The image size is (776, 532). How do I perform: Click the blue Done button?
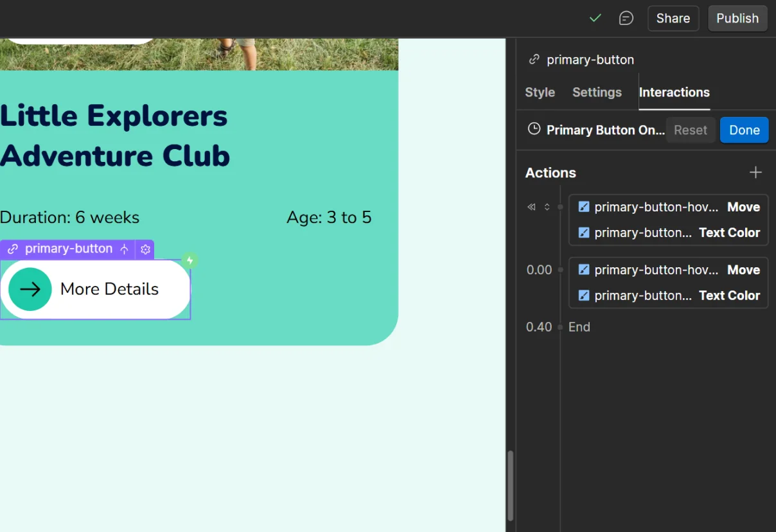[x=745, y=130]
